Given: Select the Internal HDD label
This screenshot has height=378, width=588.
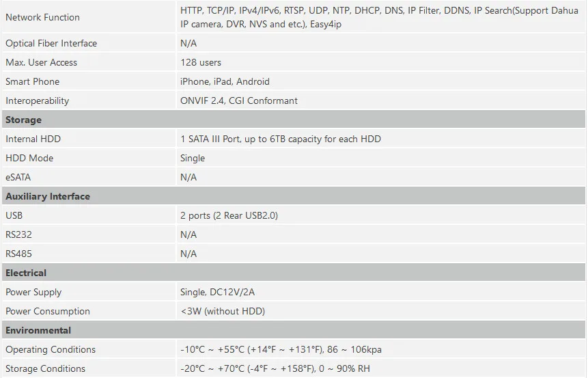Looking at the screenshot, I should point(33,139).
